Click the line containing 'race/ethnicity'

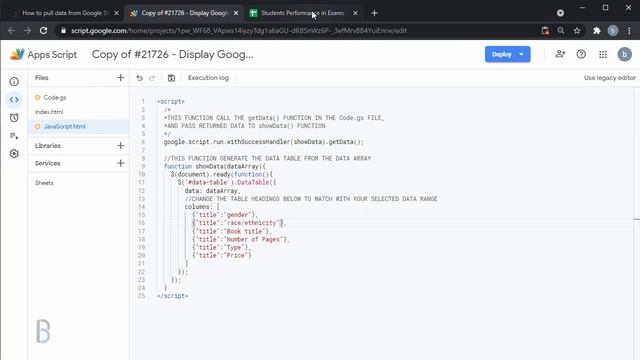click(x=239, y=223)
